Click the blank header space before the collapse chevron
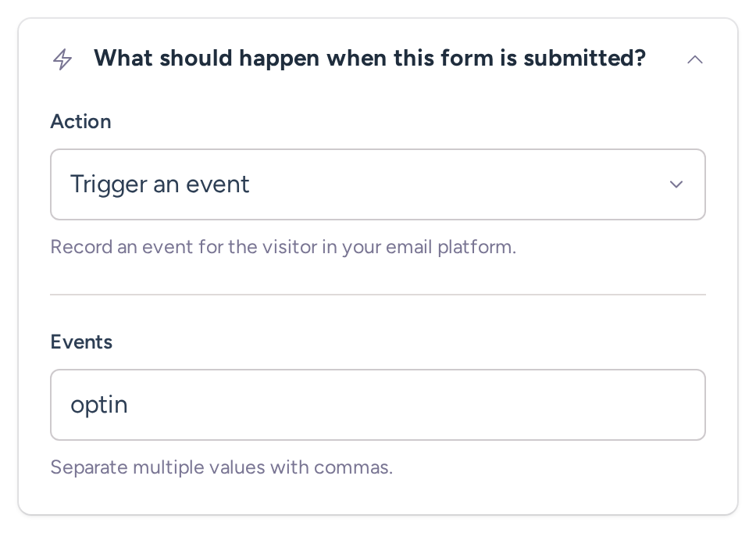The height and width of the screenshot is (533, 756). [665, 60]
